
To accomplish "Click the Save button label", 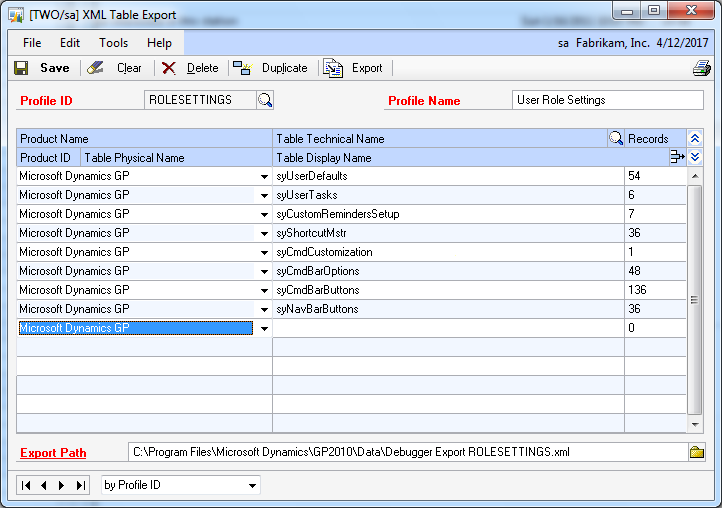I will pyautogui.click(x=55, y=68).
